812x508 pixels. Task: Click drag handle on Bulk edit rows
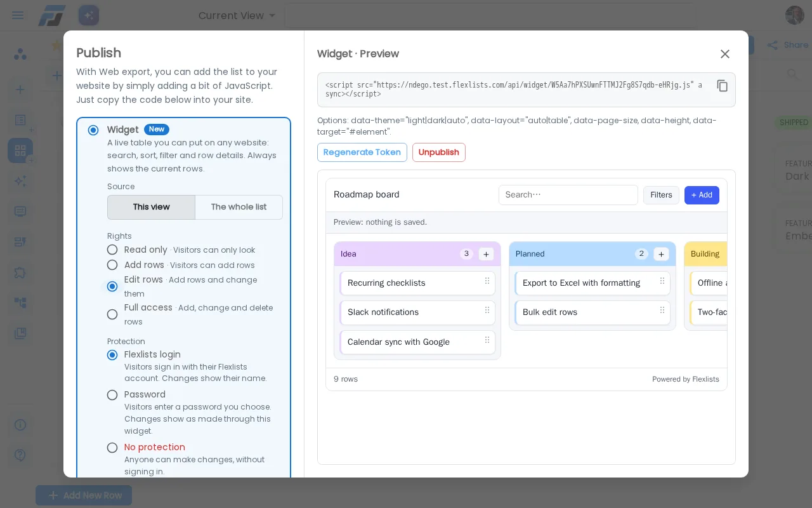(662, 311)
